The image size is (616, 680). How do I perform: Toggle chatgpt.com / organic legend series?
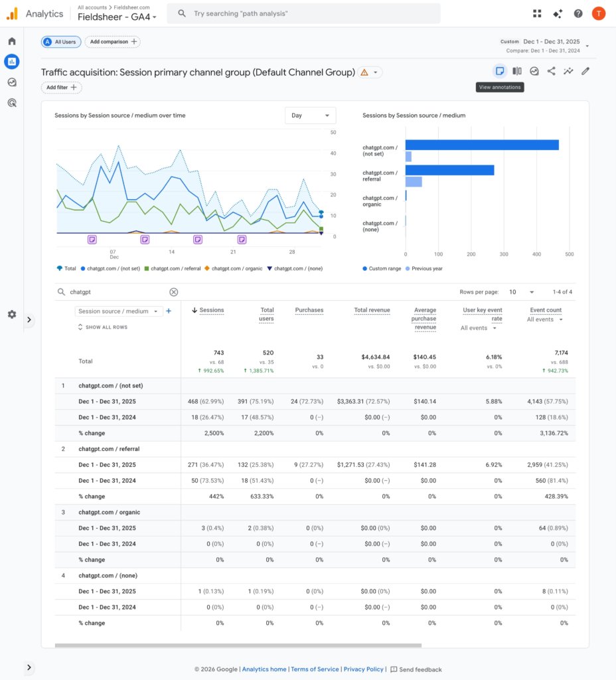(x=233, y=268)
